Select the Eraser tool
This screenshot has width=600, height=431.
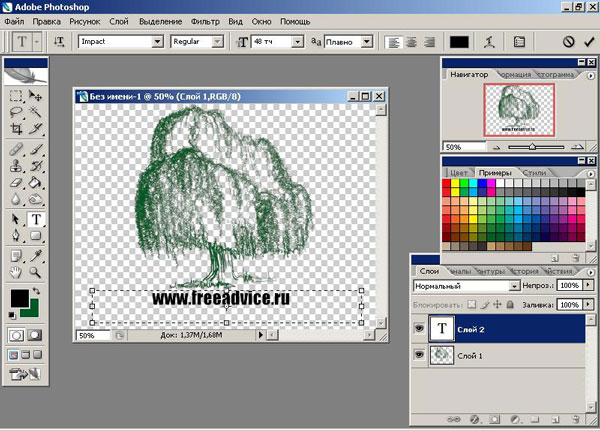[x=16, y=183]
